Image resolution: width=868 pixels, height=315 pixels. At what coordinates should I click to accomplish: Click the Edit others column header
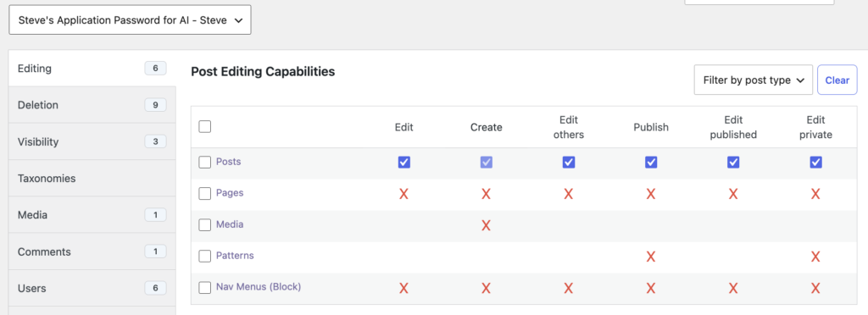coord(569,127)
